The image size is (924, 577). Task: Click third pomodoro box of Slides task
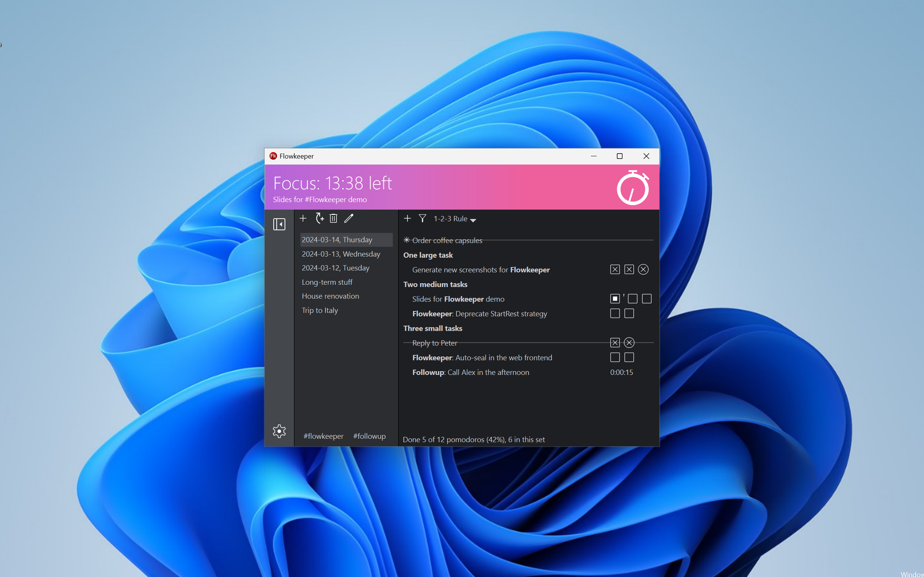647,299
